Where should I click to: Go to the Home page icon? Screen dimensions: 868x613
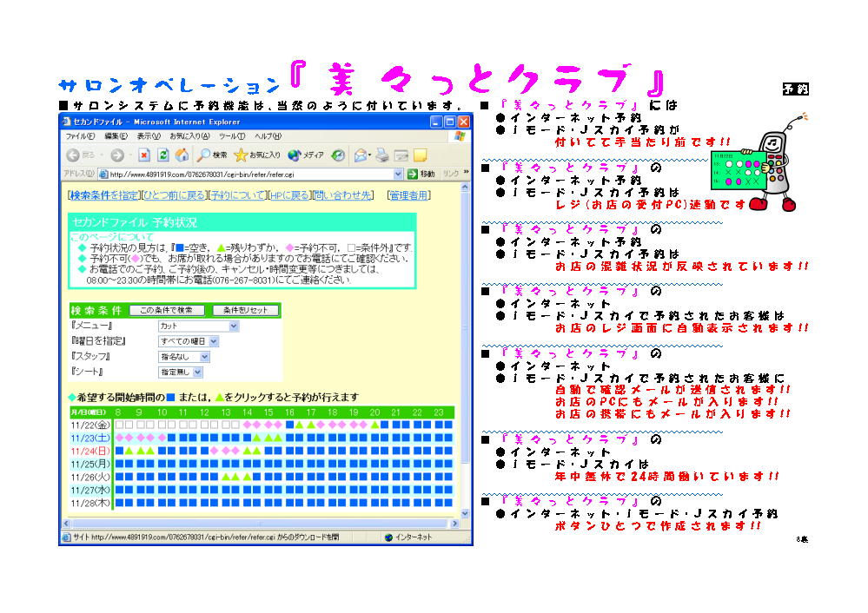(x=182, y=155)
